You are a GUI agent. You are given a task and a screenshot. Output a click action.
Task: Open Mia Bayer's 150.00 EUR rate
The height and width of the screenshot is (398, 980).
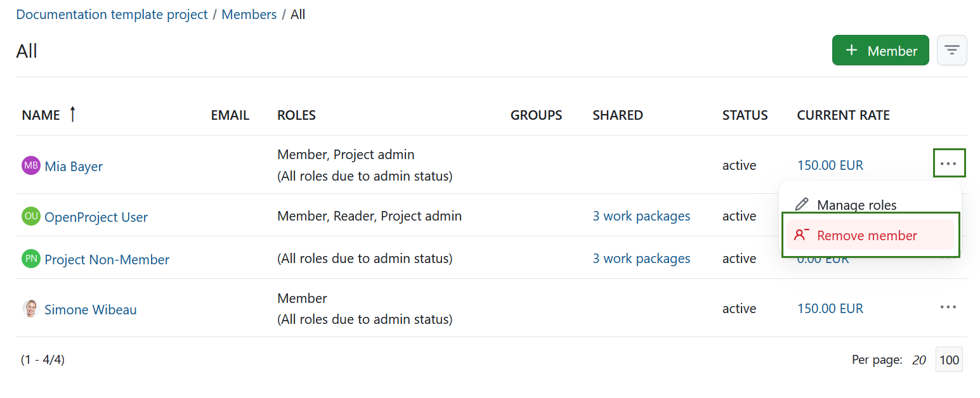[830, 165]
